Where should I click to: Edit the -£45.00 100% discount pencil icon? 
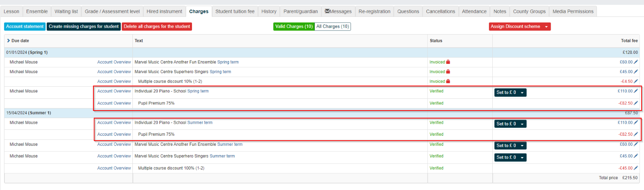click(636, 168)
